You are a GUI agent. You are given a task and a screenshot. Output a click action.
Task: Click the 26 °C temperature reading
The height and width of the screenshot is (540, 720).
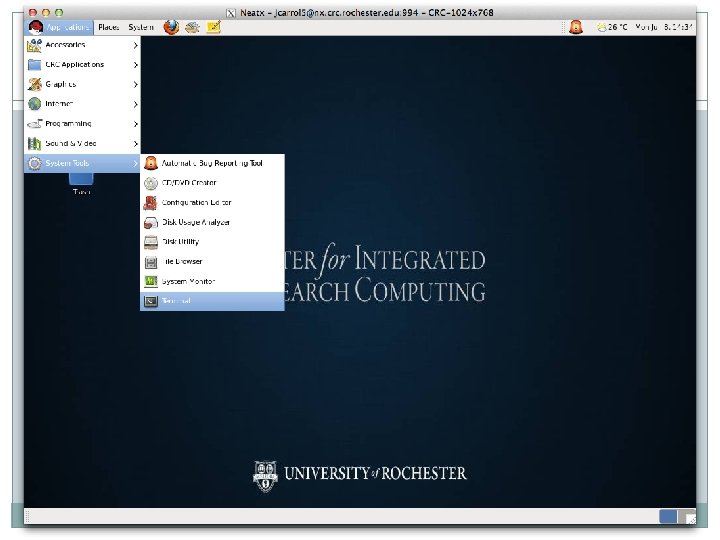point(618,27)
